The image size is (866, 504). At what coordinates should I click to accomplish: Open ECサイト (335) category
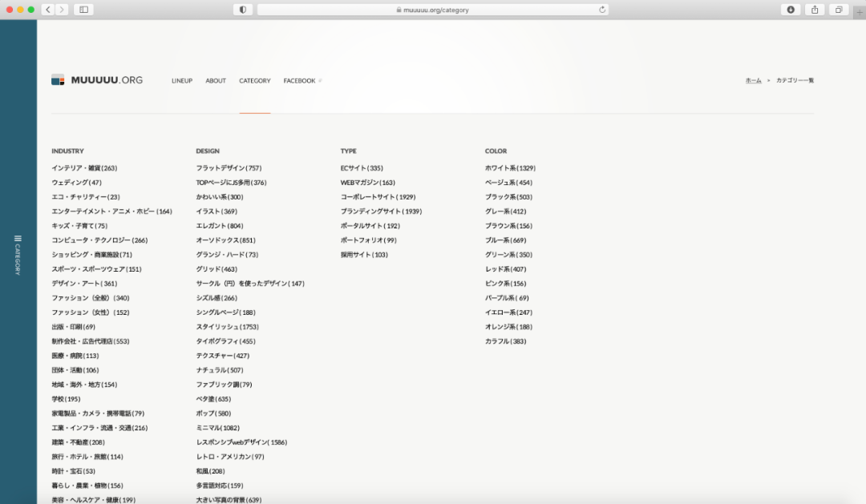tap(362, 168)
